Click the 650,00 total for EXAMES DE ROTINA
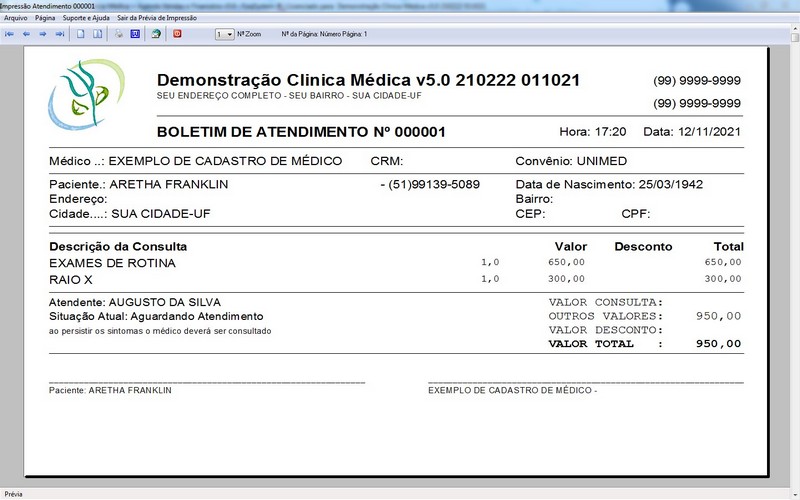Viewport: 800px width, 500px height. point(723,262)
